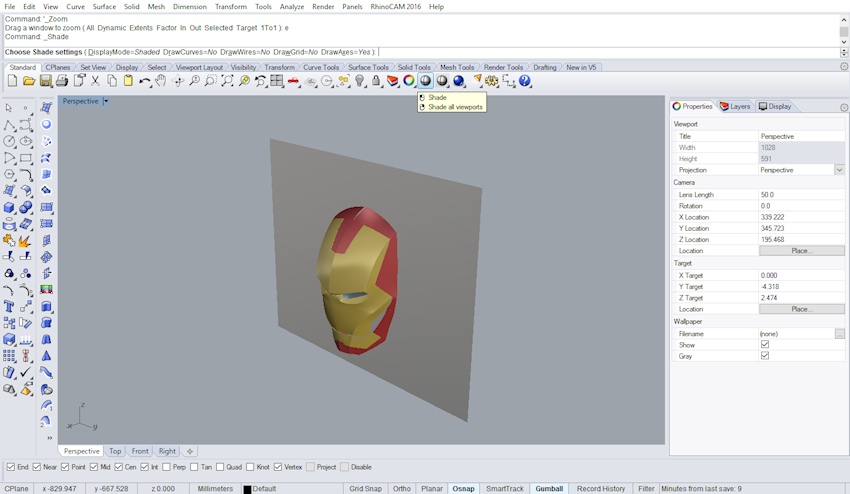Click the Save file icon in toolbar

45,81
